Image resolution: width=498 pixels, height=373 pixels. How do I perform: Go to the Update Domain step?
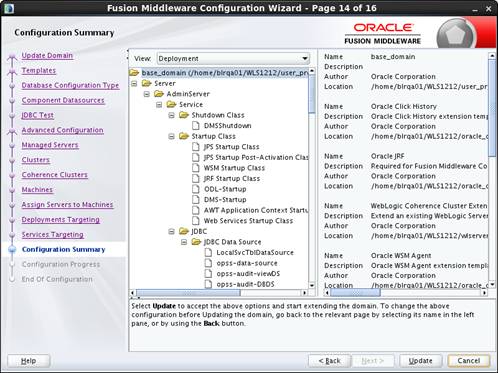(x=47, y=55)
